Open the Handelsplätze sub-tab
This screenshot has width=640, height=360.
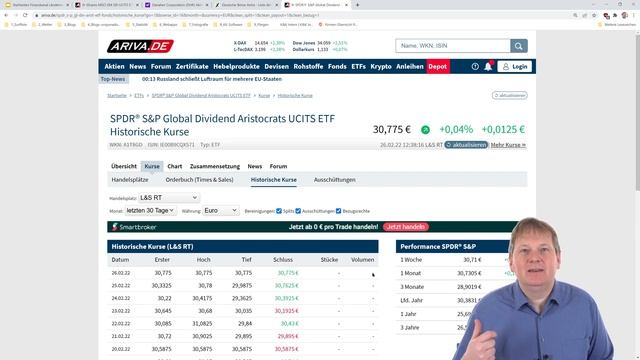pos(130,180)
